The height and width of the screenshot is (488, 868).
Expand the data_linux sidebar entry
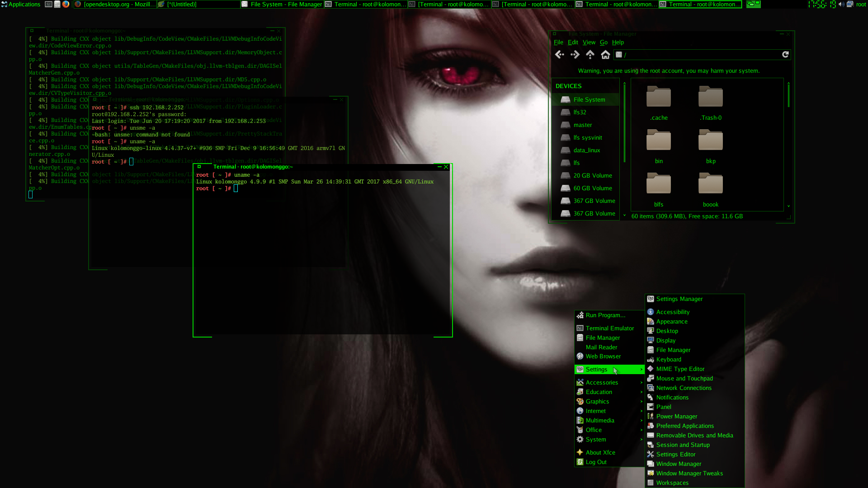pos(587,150)
